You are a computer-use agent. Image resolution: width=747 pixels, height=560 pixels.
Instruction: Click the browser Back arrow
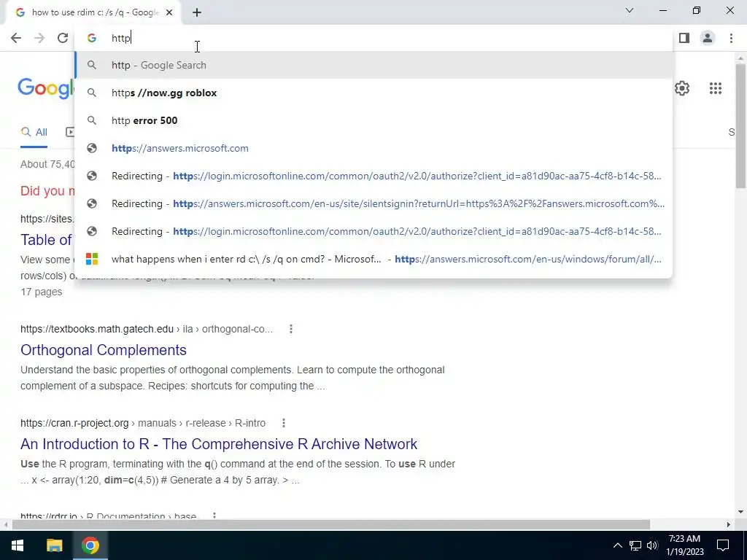pos(16,38)
